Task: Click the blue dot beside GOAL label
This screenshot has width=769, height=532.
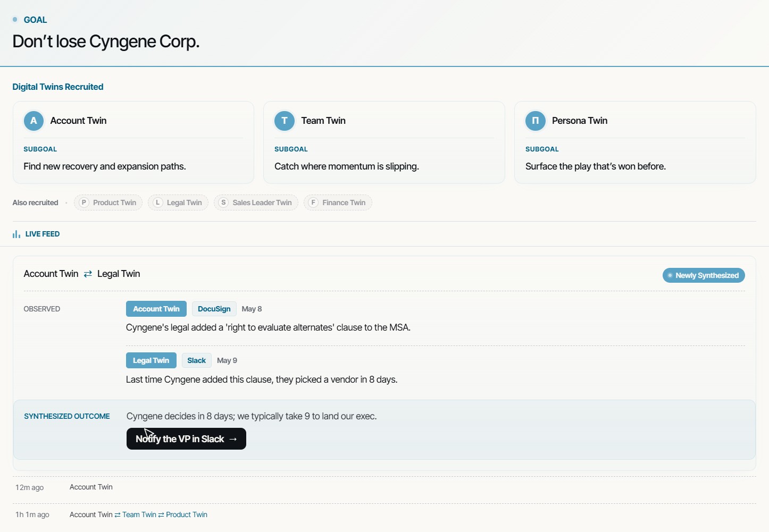Action: pyautogui.click(x=15, y=20)
